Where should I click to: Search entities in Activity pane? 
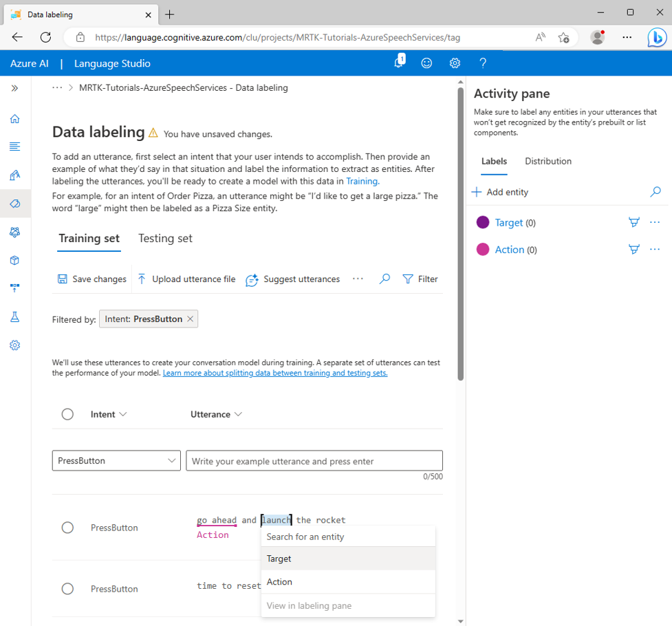655,192
